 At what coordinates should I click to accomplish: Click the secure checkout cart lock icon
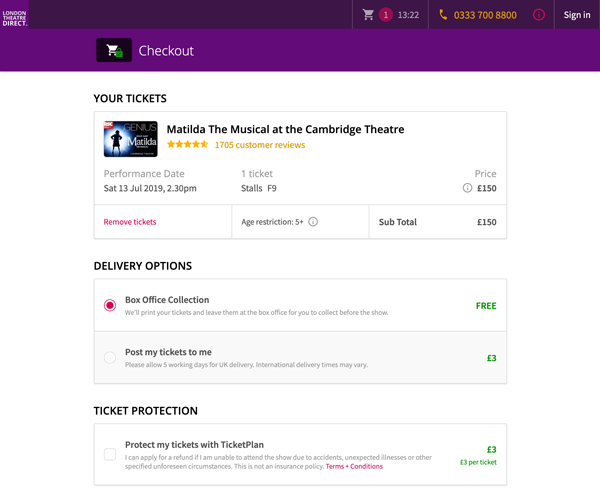[114, 50]
